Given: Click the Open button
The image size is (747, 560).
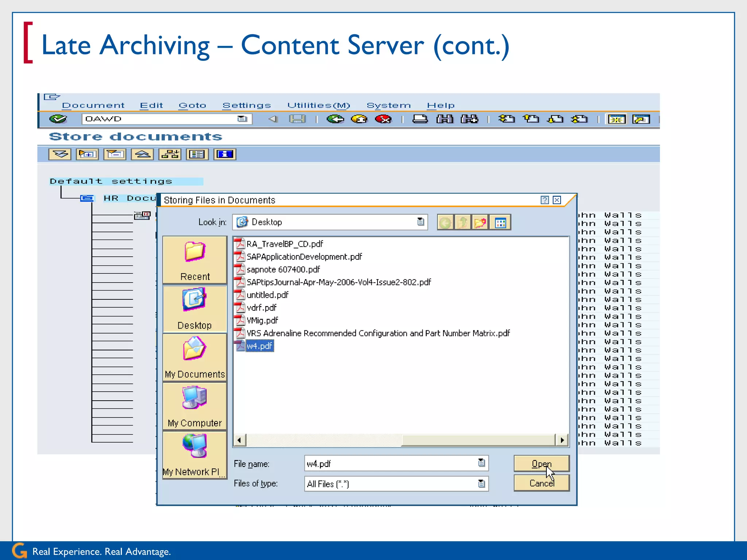Looking at the screenshot, I should point(541,464).
